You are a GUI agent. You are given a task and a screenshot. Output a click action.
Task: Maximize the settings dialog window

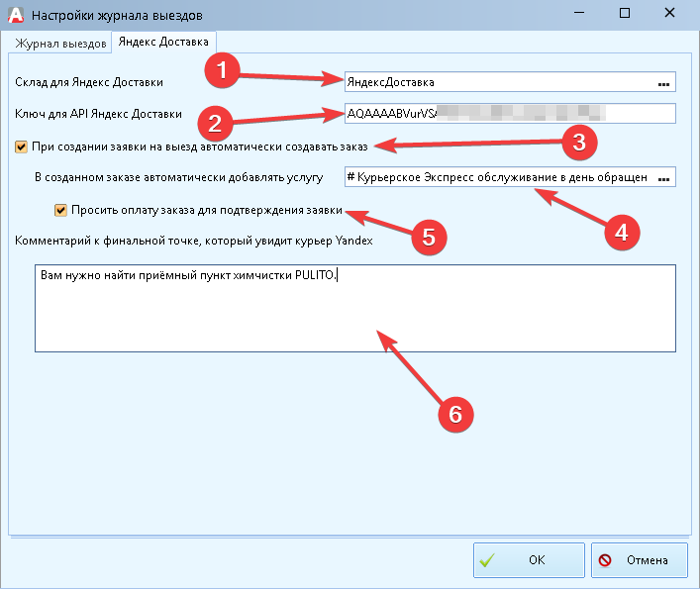coord(625,14)
